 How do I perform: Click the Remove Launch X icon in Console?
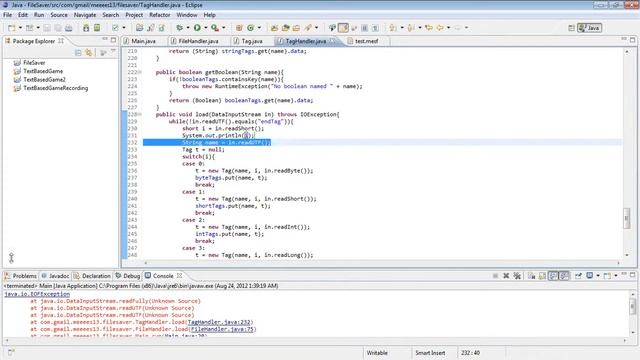(x=506, y=276)
